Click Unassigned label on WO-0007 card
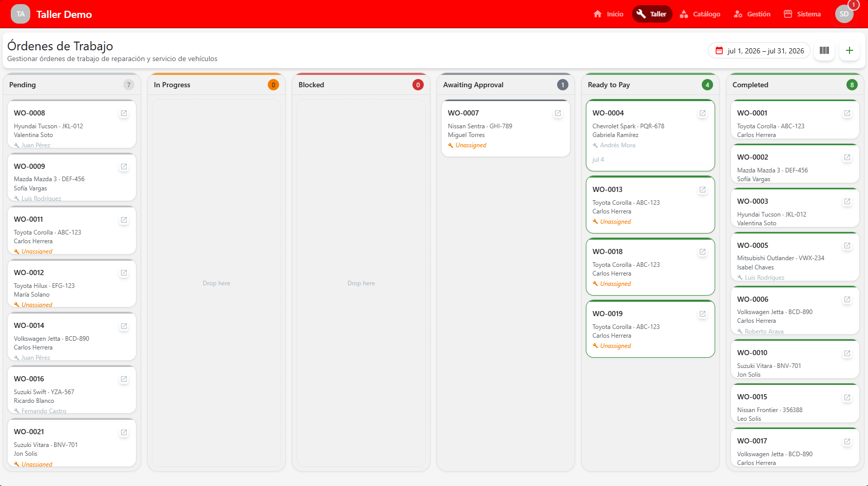This screenshot has height=486, width=868. (x=470, y=145)
